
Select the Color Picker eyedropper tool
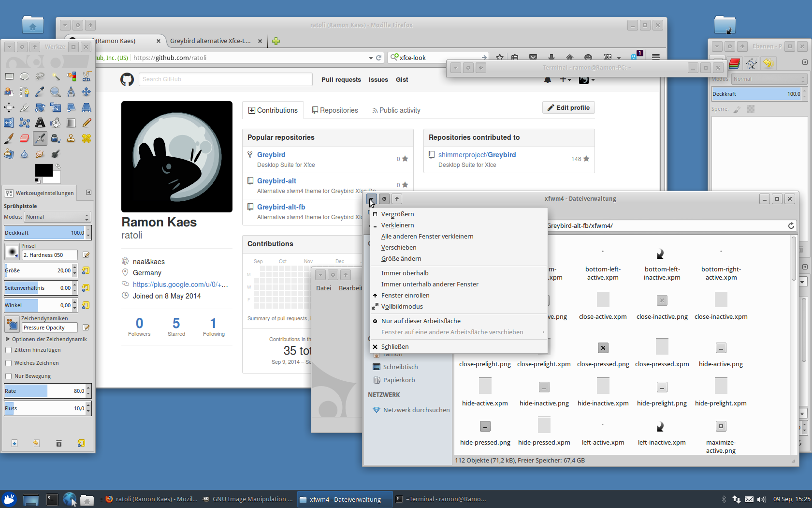[x=40, y=92]
